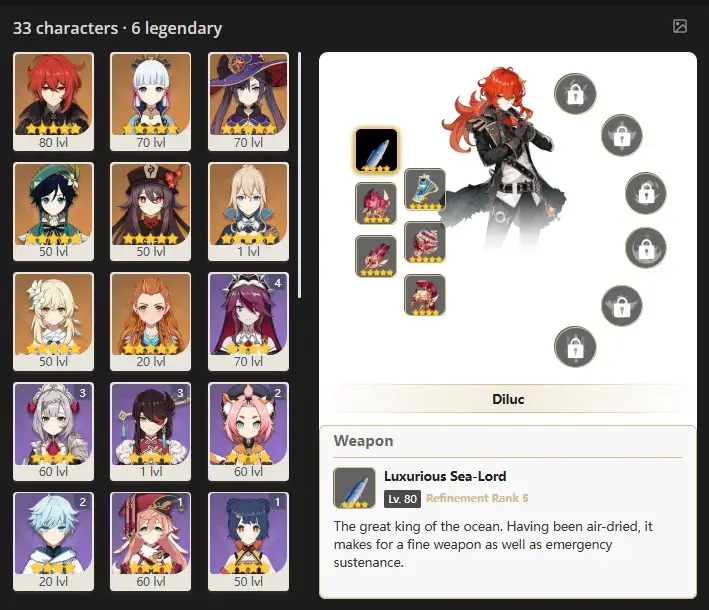Open the red flower artifact slot

(x=376, y=203)
